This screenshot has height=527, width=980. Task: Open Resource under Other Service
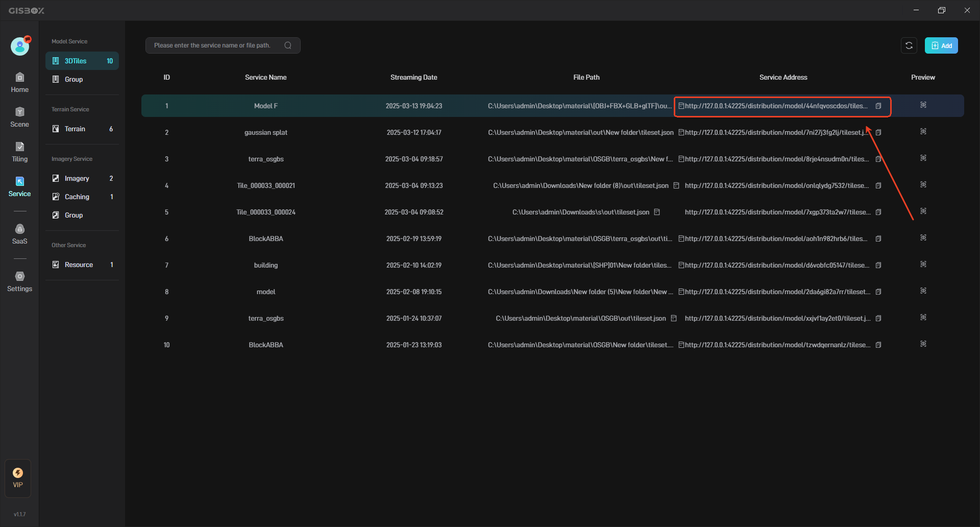pyautogui.click(x=82, y=265)
